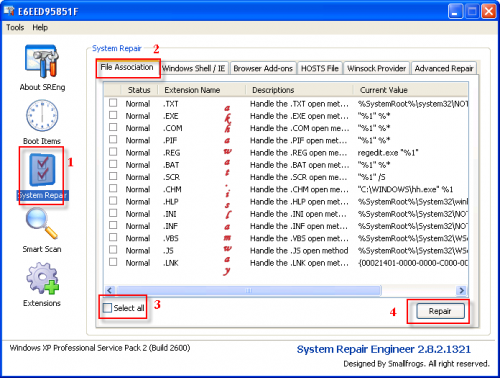Select the System Repair sidebar icon
Image resolution: width=500 pixels, height=378 pixels.
pos(42,170)
